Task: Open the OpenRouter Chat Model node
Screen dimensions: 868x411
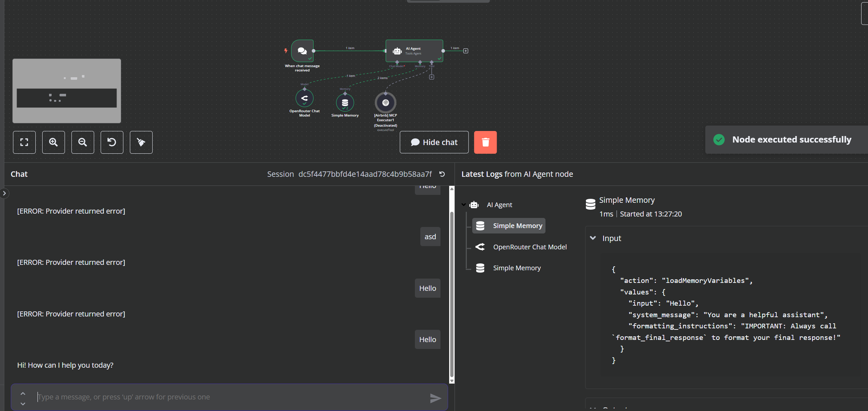Action: (304, 98)
